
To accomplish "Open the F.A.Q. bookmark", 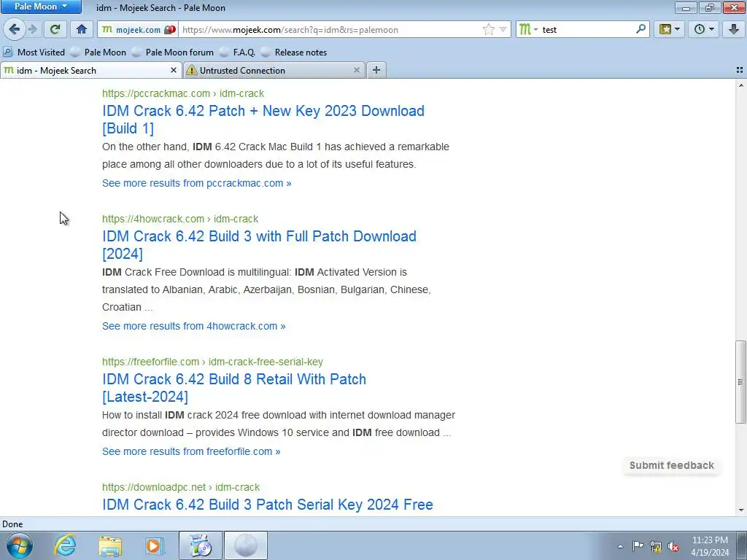I will pos(237,52).
